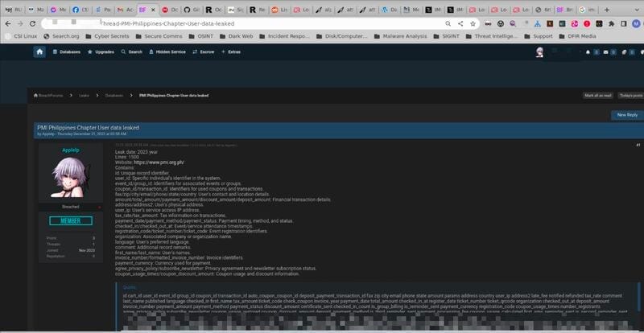Screen dimensions: 644x333
Task: Open the notification bell alerts
Action: (588, 52)
